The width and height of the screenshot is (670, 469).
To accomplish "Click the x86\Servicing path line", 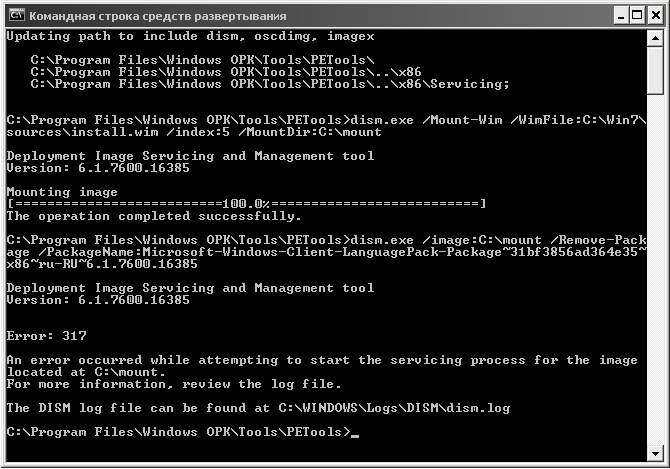I will [x=270, y=84].
